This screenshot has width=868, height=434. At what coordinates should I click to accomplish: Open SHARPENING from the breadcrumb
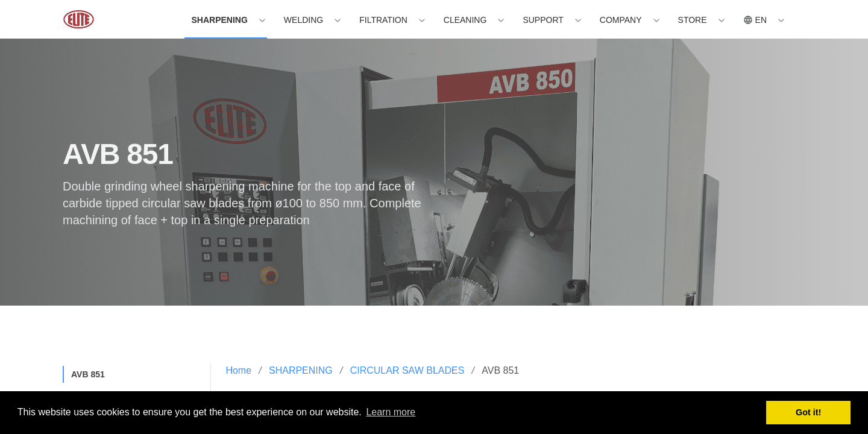tap(301, 370)
